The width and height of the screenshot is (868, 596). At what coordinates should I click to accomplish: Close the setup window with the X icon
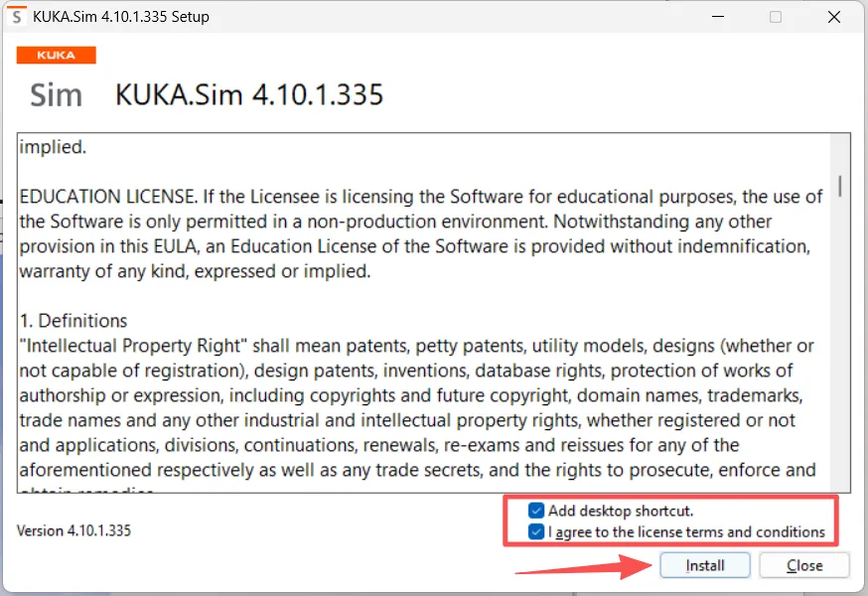coord(833,17)
